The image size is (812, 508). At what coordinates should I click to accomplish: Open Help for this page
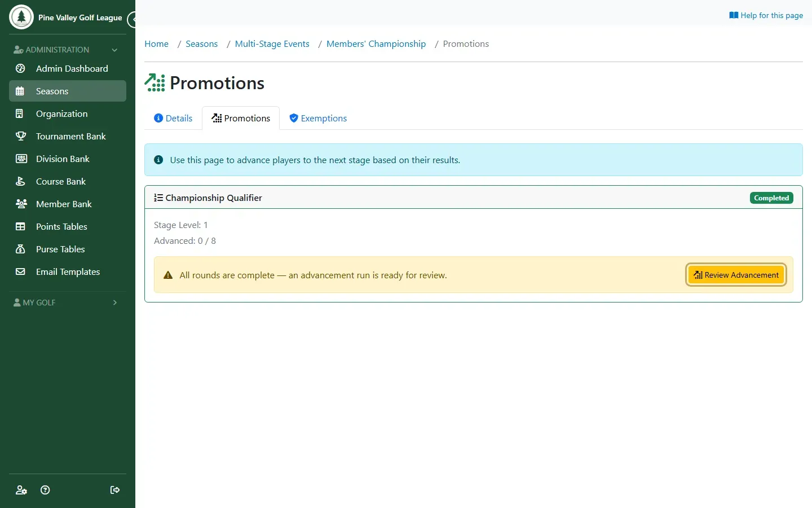pos(766,15)
